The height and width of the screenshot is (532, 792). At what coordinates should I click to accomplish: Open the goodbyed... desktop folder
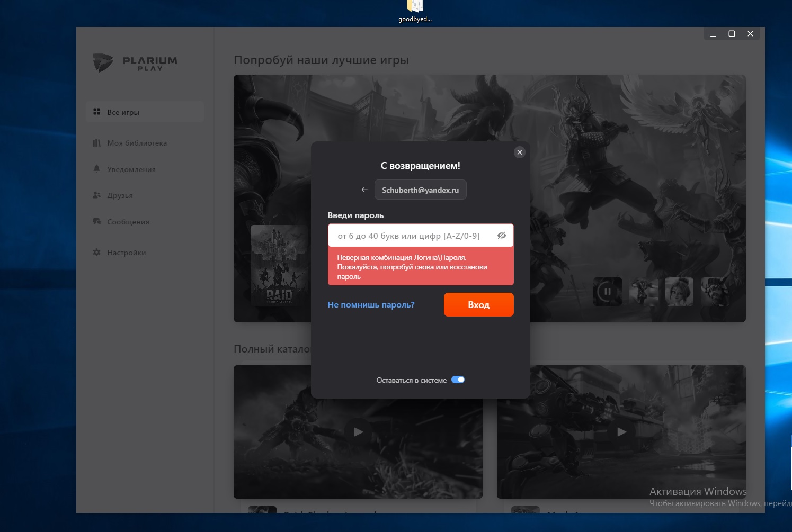tap(415, 11)
